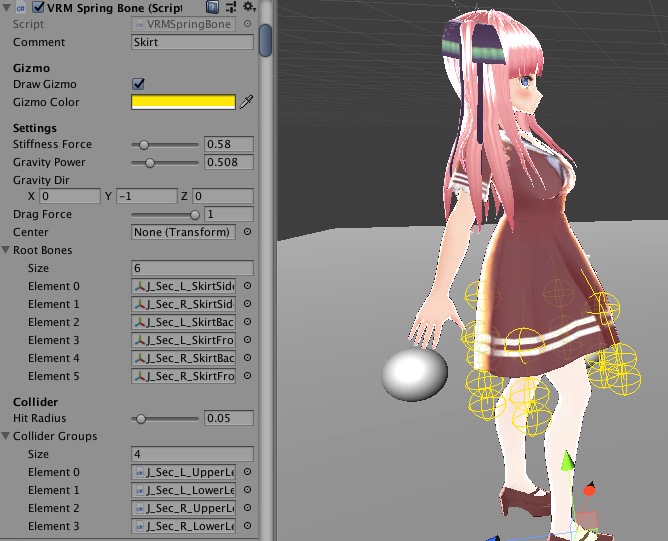This screenshot has height=541, width=668.
Task: Select Collider Groups Element 2 J_Sec_R_UpperLeg
Action: pyautogui.click(x=183, y=508)
